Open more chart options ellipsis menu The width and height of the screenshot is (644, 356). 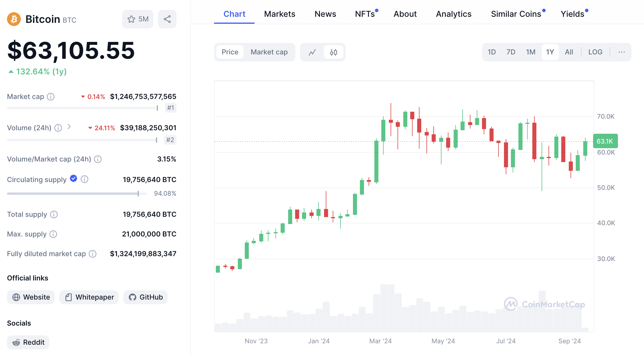click(622, 52)
